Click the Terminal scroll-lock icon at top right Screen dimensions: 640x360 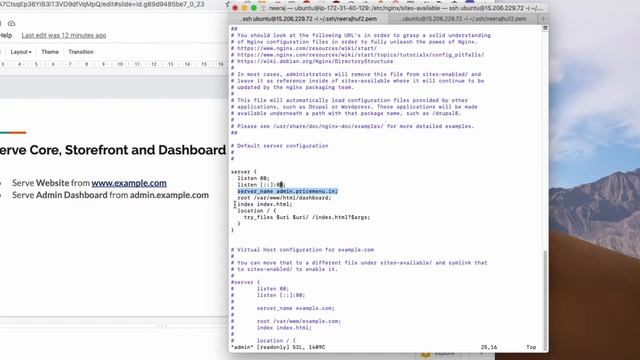click(x=545, y=28)
